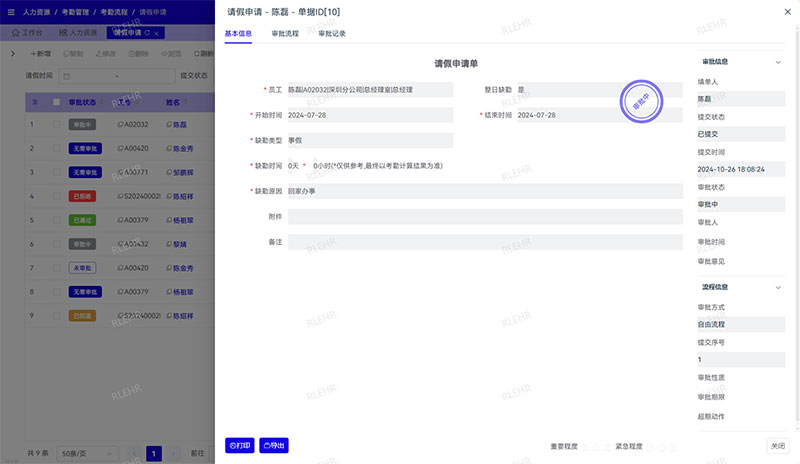This screenshot has width=800, height=464.
Task: Close the 请假申请 detail drawer with X
Action: click(x=787, y=12)
